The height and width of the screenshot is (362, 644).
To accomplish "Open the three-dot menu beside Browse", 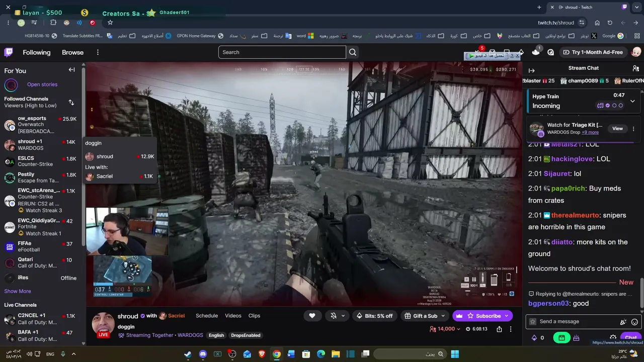I will click(x=98, y=52).
